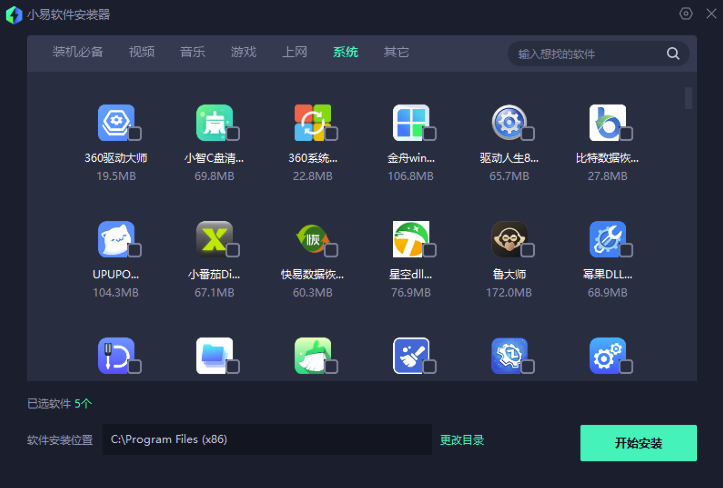Image resolution: width=723 pixels, height=488 pixels.
Task: Tick the checkbox for 360驱动大师
Action: click(135, 134)
